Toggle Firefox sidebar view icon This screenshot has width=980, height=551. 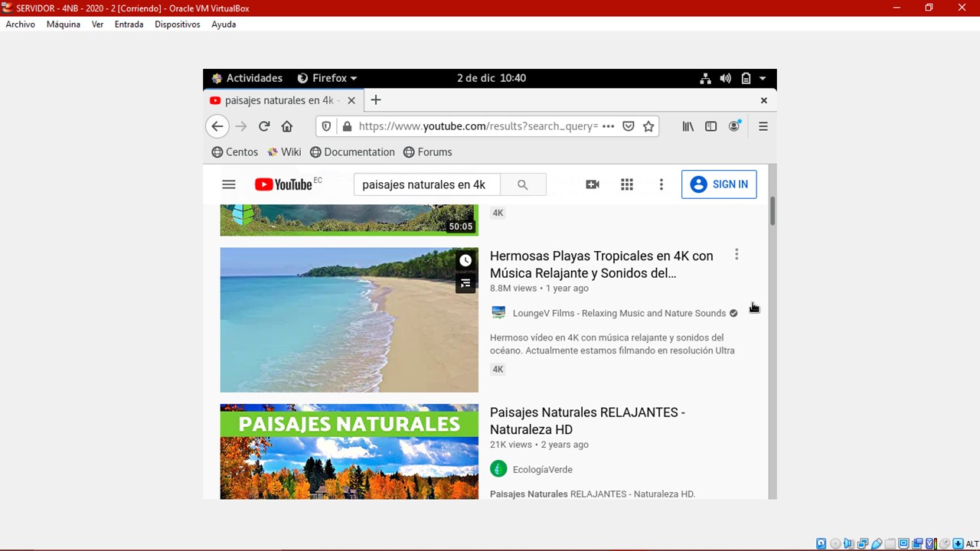tap(711, 126)
